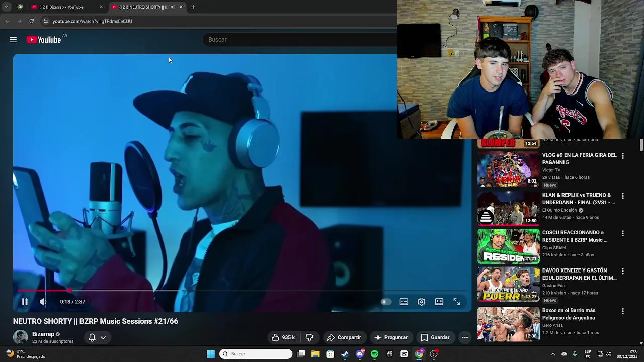Screen dimensions: 644x362
Task: Show hidden system tray icons chevron
Action: [x=553, y=354]
